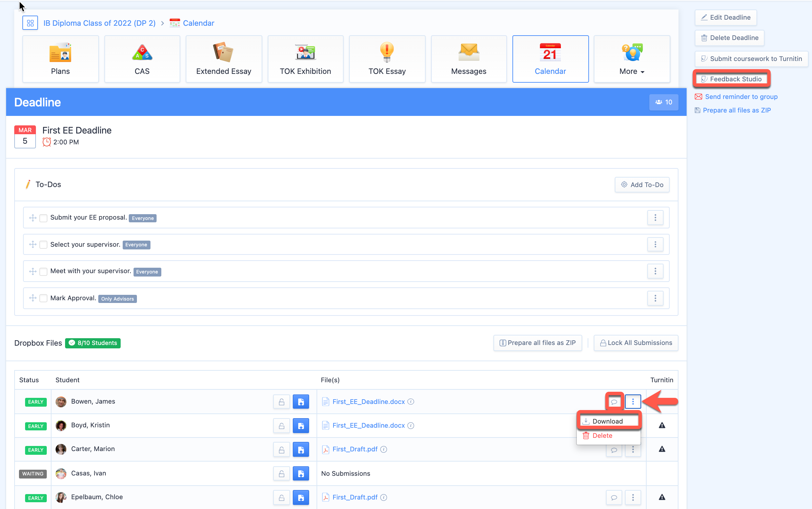The height and width of the screenshot is (509, 812).
Task: Upload file for Casas, Ivan
Action: click(x=301, y=474)
